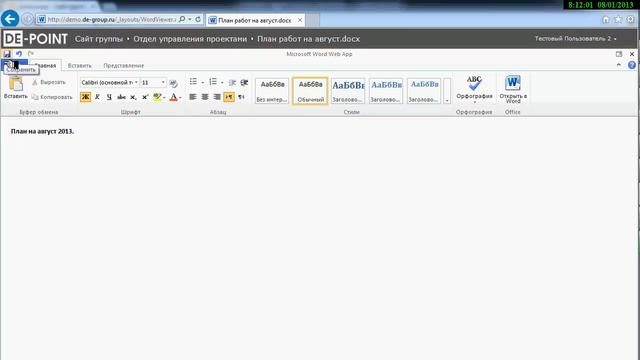Cut selection with Вырезать

coord(49,82)
